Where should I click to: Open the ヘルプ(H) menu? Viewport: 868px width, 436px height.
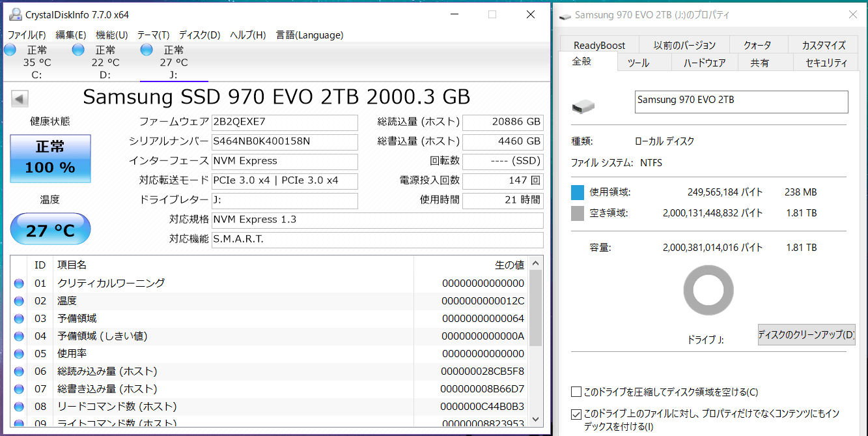pos(248,35)
